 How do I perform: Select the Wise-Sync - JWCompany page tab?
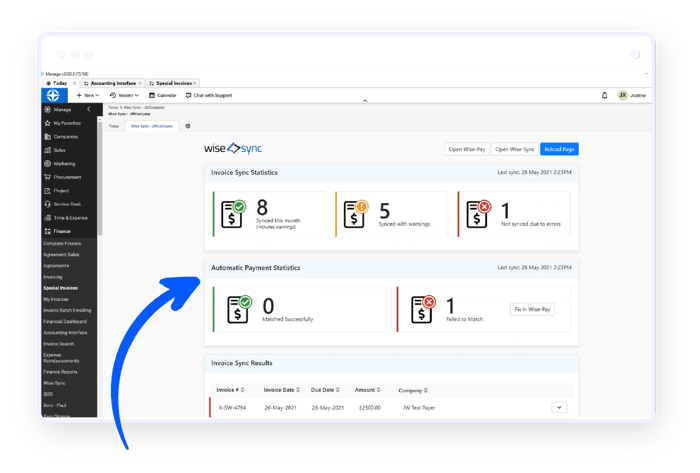tap(152, 126)
